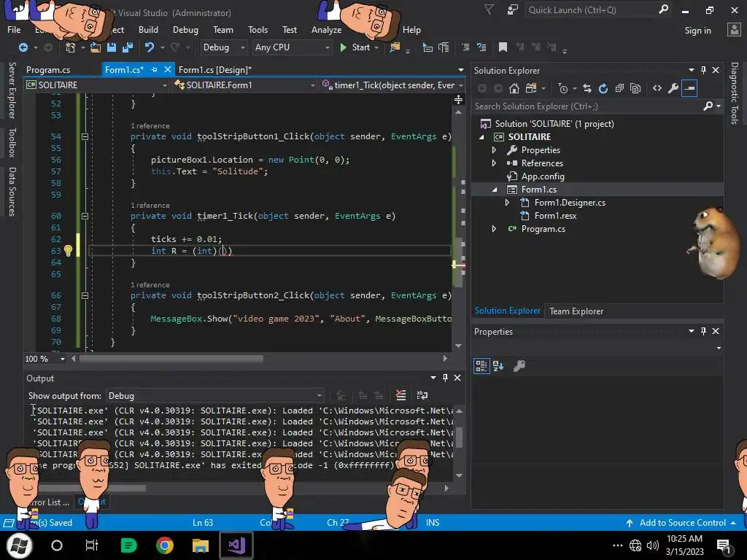Open the Build menu
Viewport: 747px width, 560px height.
click(148, 29)
